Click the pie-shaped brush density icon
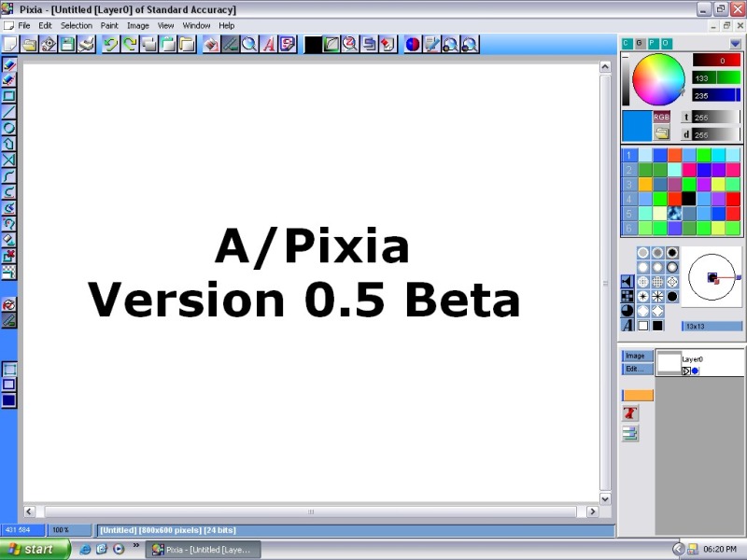This screenshot has width=747, height=560. click(x=627, y=311)
